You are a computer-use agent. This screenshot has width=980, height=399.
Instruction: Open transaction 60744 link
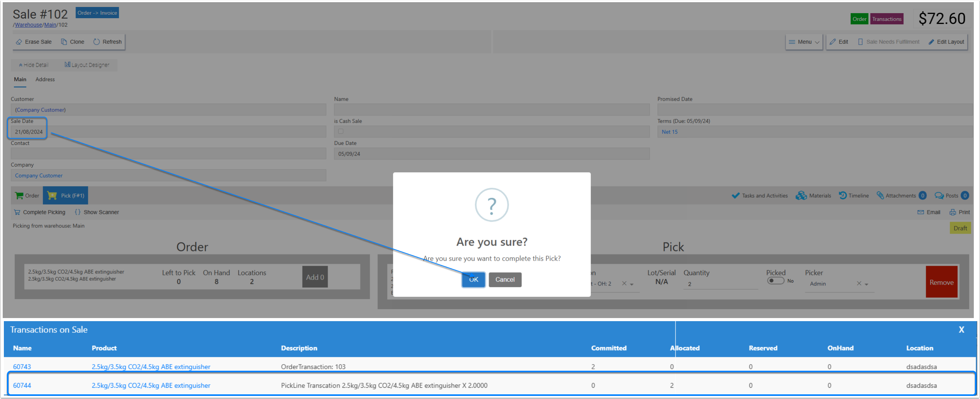pyautogui.click(x=22, y=385)
